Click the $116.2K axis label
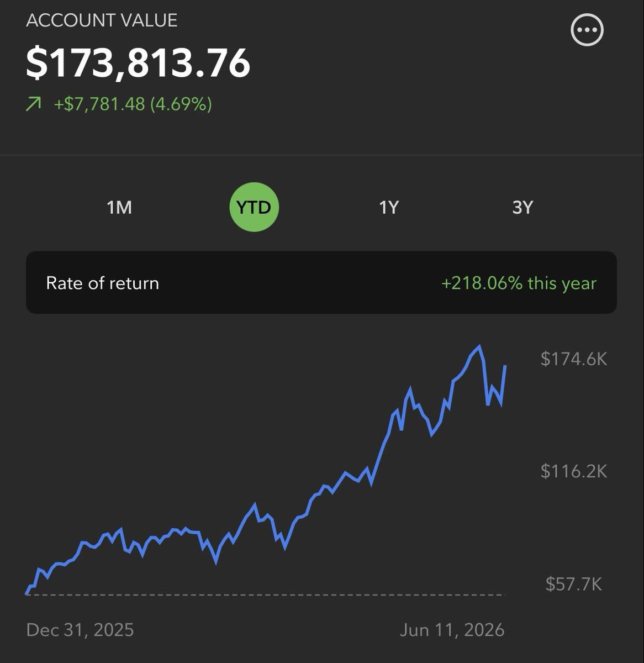The height and width of the screenshot is (663, 644). tap(574, 471)
